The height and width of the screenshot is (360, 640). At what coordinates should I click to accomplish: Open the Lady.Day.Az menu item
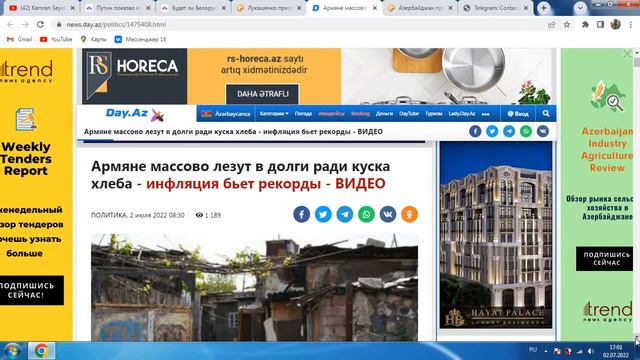[x=462, y=113]
